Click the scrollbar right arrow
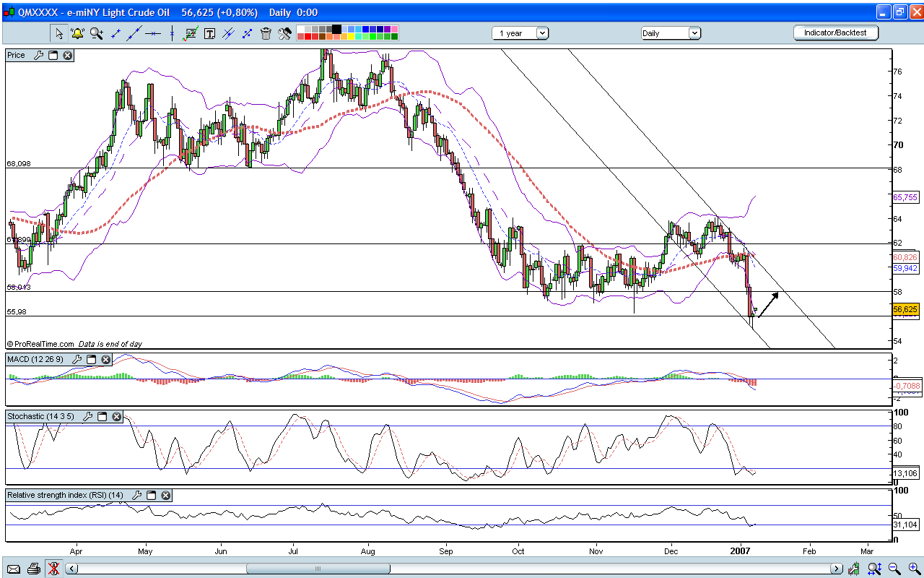This screenshot has width=924, height=578. tap(836, 569)
